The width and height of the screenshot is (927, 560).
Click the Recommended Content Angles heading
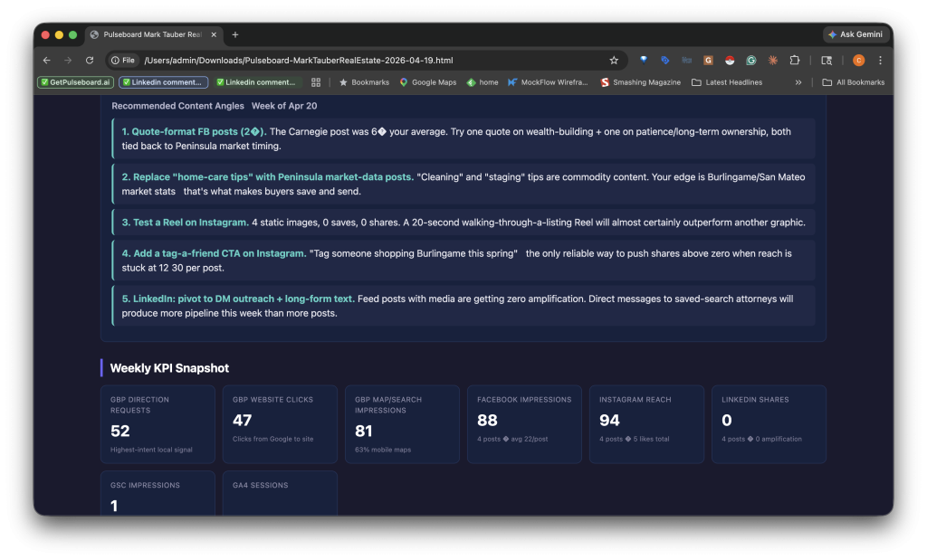point(178,106)
